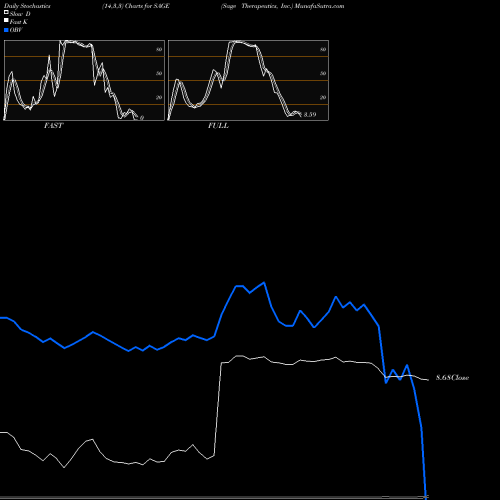
Task: Click the FAST stochastic chart panel
Action: pyautogui.click(x=84, y=80)
